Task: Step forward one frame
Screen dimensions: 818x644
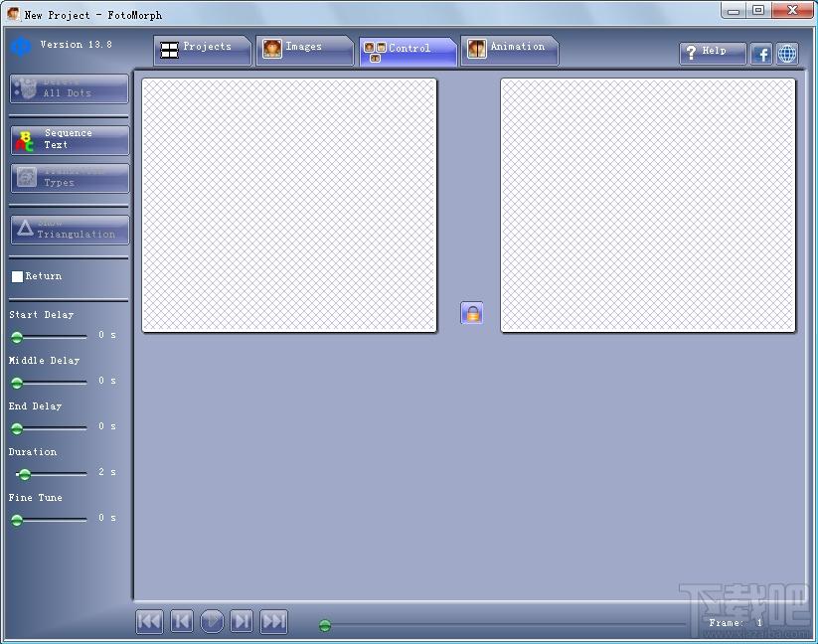Action: (x=242, y=621)
